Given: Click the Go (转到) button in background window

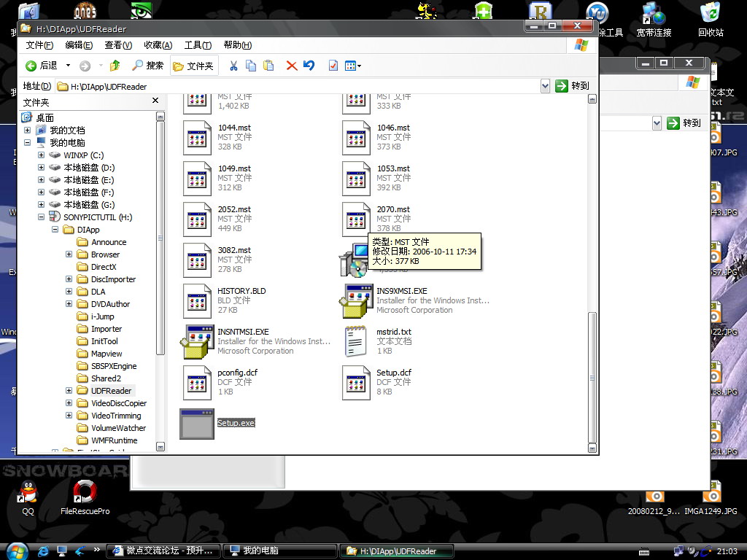Looking at the screenshot, I should tap(684, 123).
